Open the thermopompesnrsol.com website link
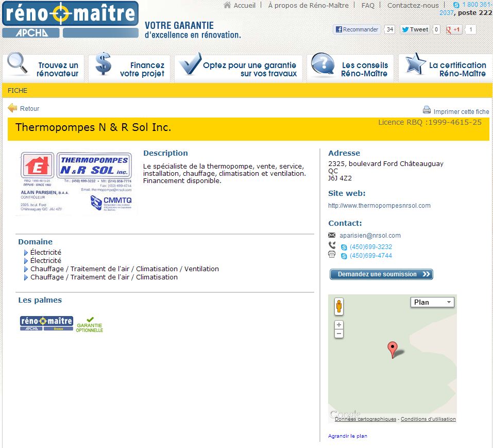This screenshot has height=448, width=493. coord(379,205)
